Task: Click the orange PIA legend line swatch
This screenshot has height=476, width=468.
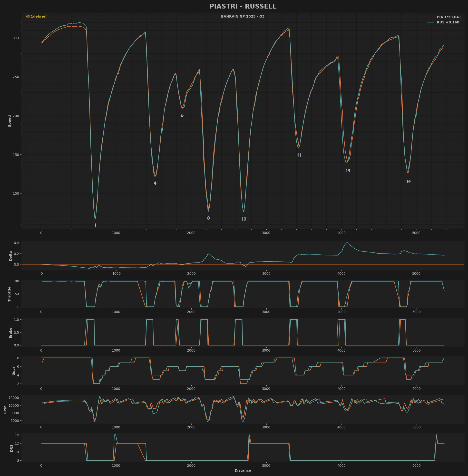Action: [x=430, y=17]
